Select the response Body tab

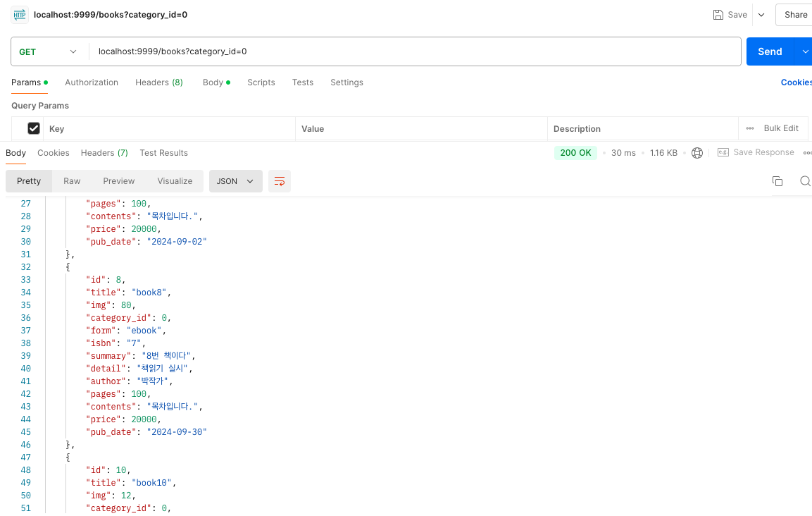tap(15, 153)
